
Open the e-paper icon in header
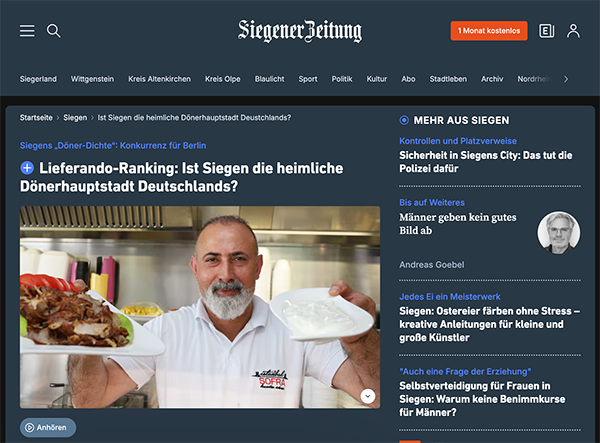point(546,31)
